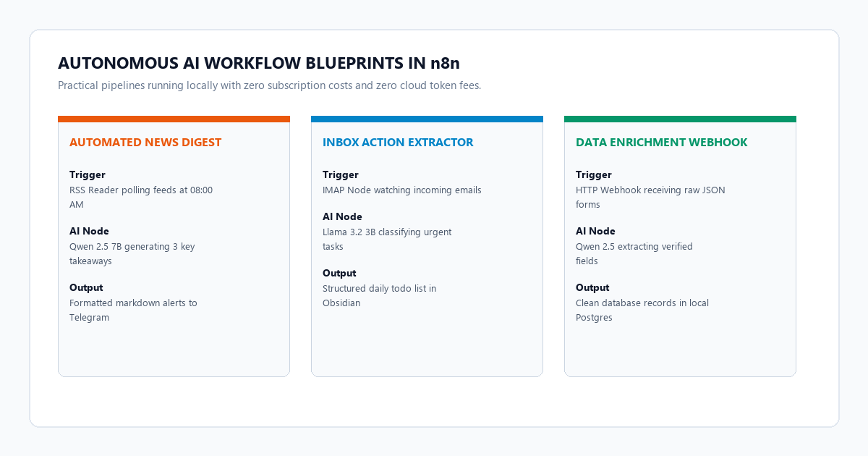This screenshot has width=868, height=456.
Task: Click 'AI Node' label in Inbox Action Extractor card
Action: coord(342,216)
